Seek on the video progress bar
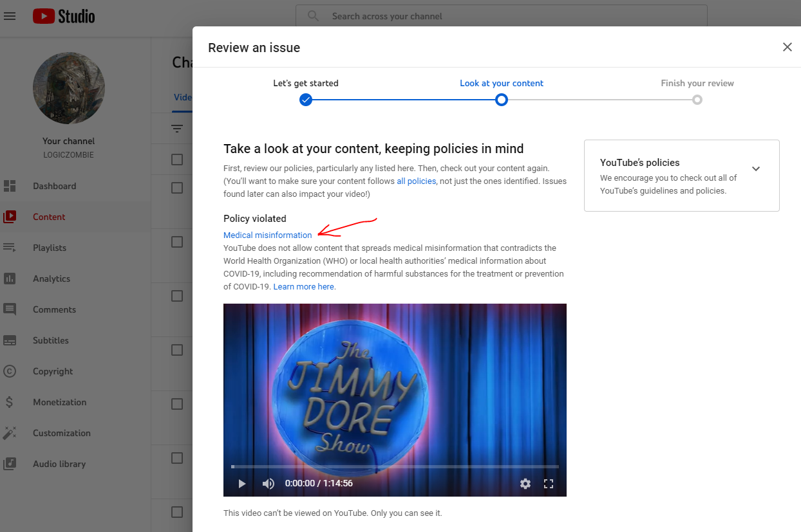The image size is (801, 532). click(395, 466)
